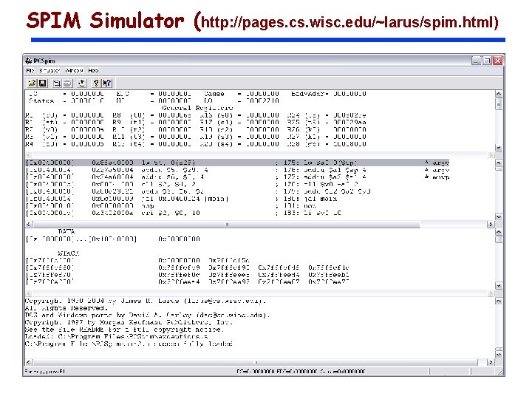Image resolution: width=532 pixels, height=399 pixels.
Task: Click the text segment pane scroll-left arrow
Action: (29, 225)
